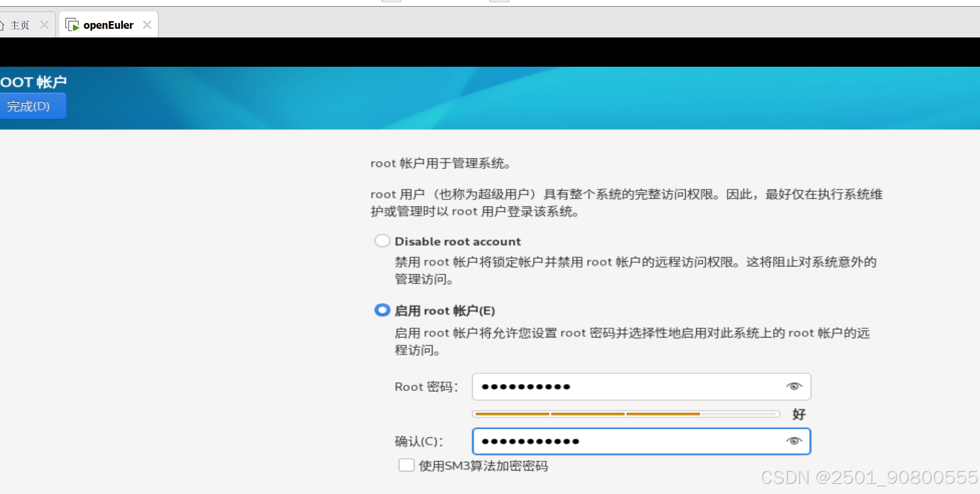Click the 禁用 root 帐户 description text
The height and width of the screenshot is (494, 980).
(x=634, y=270)
